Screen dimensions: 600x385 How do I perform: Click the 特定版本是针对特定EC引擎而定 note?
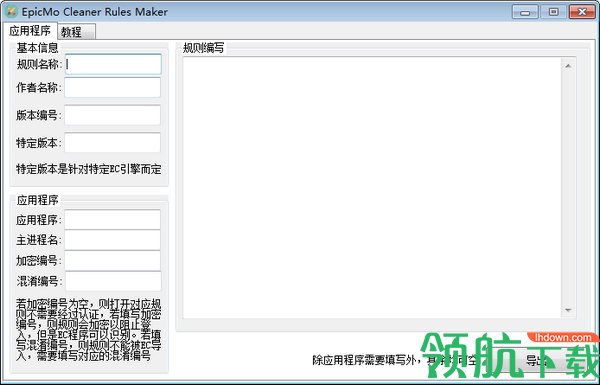[89, 169]
